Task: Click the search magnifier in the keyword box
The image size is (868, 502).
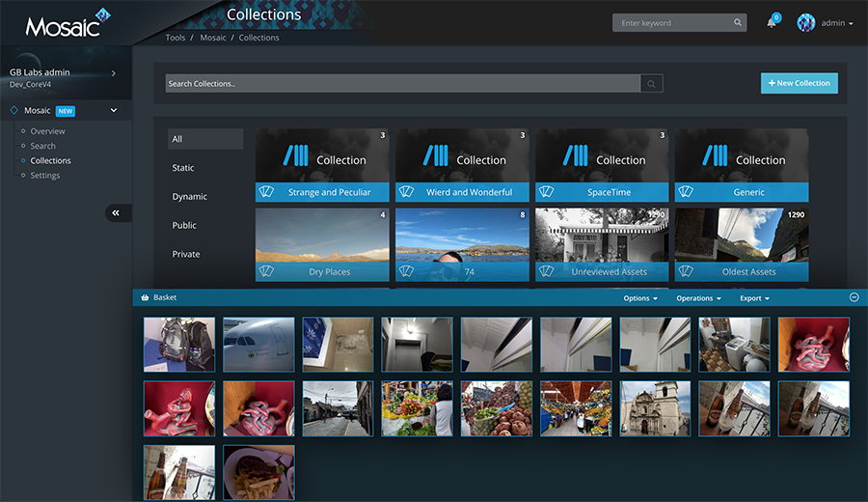Action: click(738, 23)
